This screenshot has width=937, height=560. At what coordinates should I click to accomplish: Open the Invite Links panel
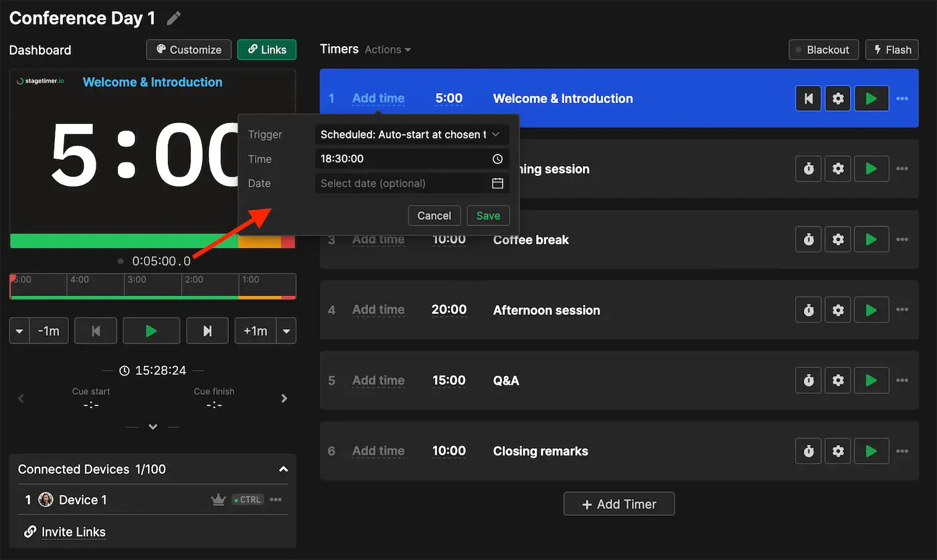click(x=64, y=531)
